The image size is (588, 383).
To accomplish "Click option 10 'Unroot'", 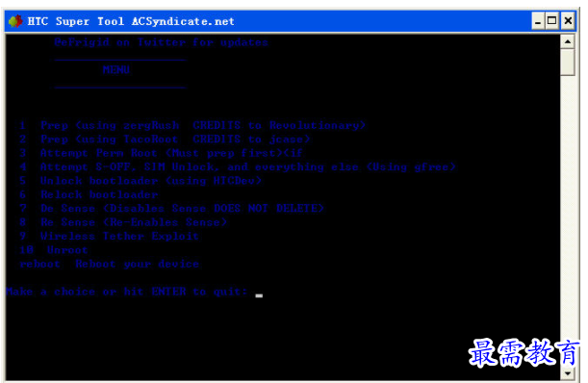I will pos(53,250).
